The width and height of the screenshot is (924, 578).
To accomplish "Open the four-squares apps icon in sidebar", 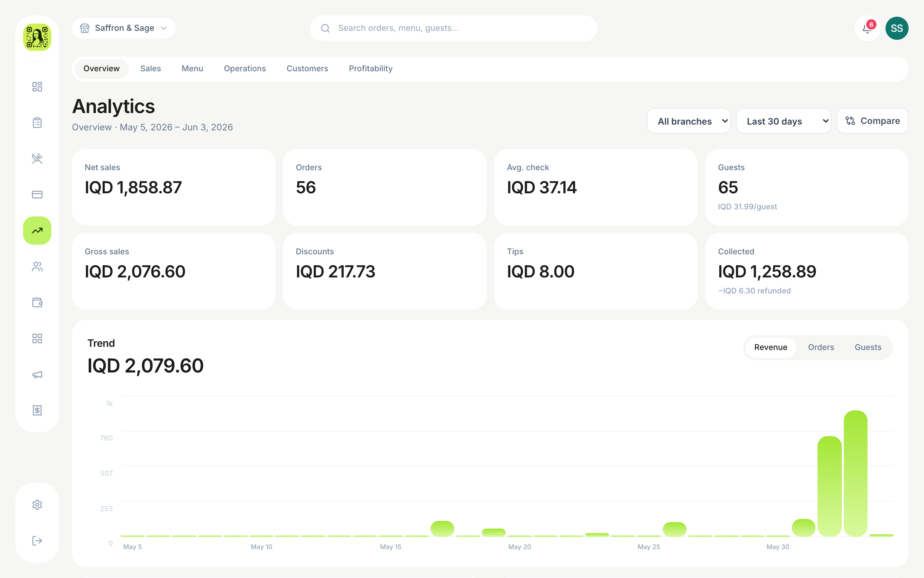I will [x=37, y=338].
